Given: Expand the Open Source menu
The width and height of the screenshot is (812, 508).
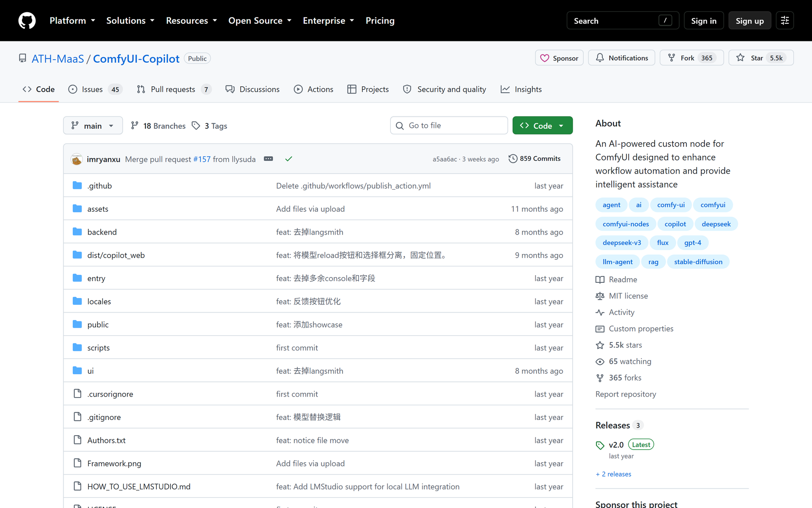Looking at the screenshot, I should tap(260, 20).
